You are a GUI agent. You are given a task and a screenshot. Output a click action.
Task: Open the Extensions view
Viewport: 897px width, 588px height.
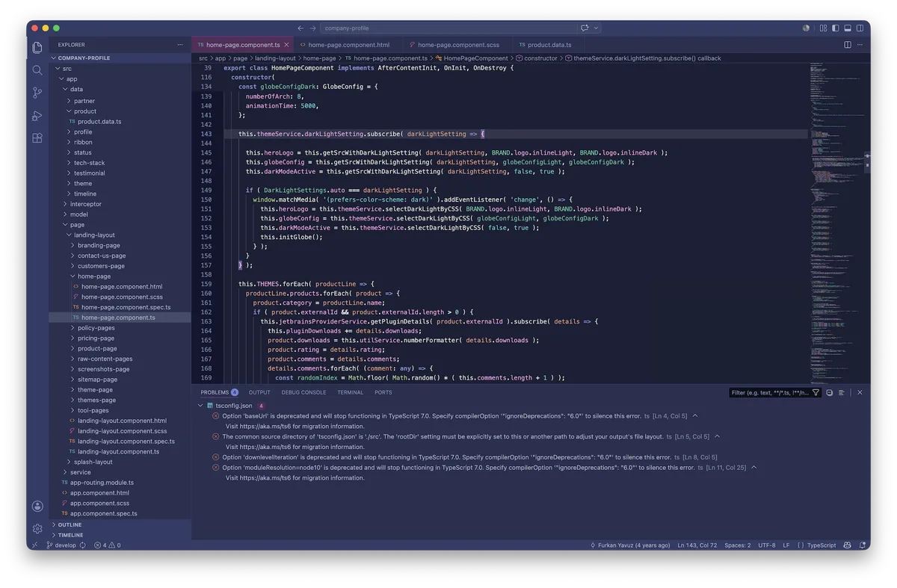[37, 138]
